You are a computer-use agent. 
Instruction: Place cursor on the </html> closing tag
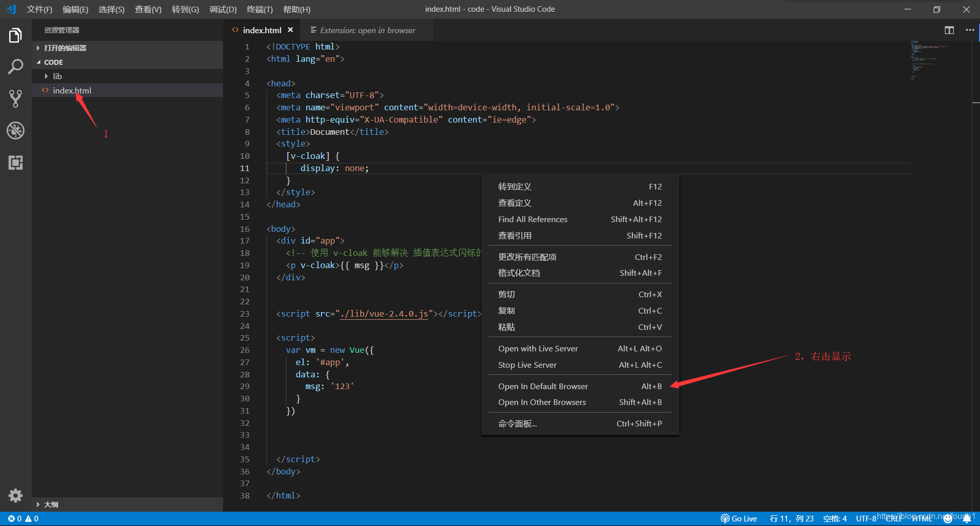pyautogui.click(x=283, y=495)
